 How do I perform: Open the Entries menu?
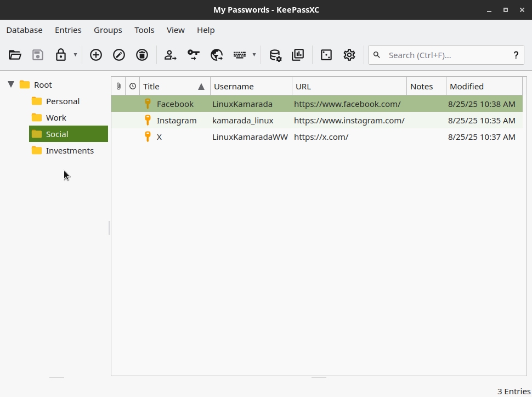pos(68,30)
